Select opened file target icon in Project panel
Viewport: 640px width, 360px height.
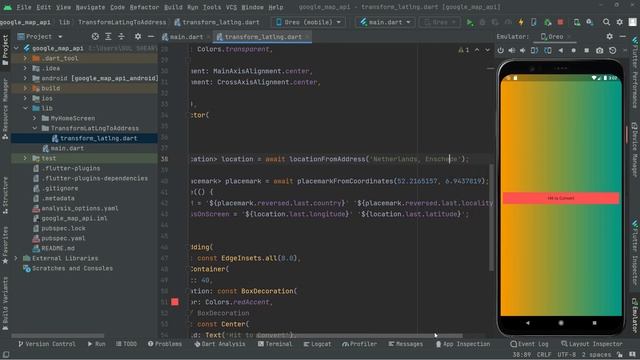[x=95, y=36]
